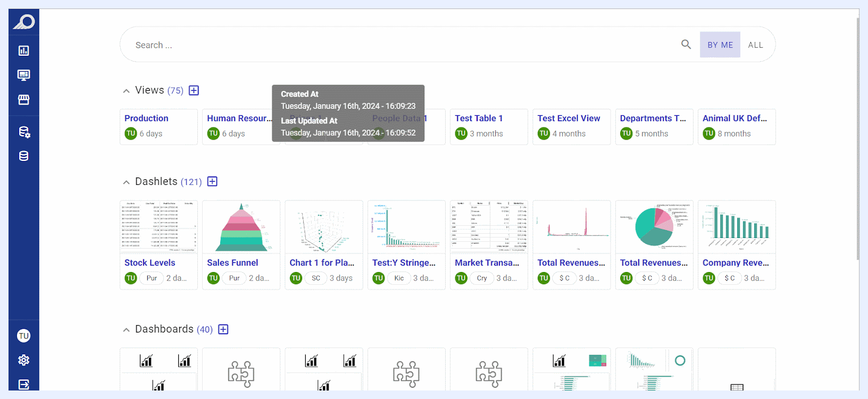Image resolution: width=868 pixels, height=399 pixels.
Task: Click TU avatar on the Production view
Action: click(131, 134)
